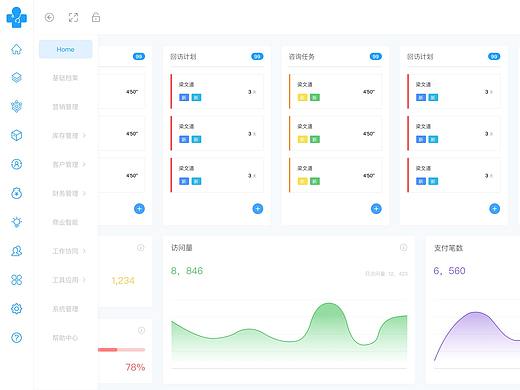The image size is (520, 390).
Task: Click the green 访问量 area chart
Action: (x=289, y=332)
